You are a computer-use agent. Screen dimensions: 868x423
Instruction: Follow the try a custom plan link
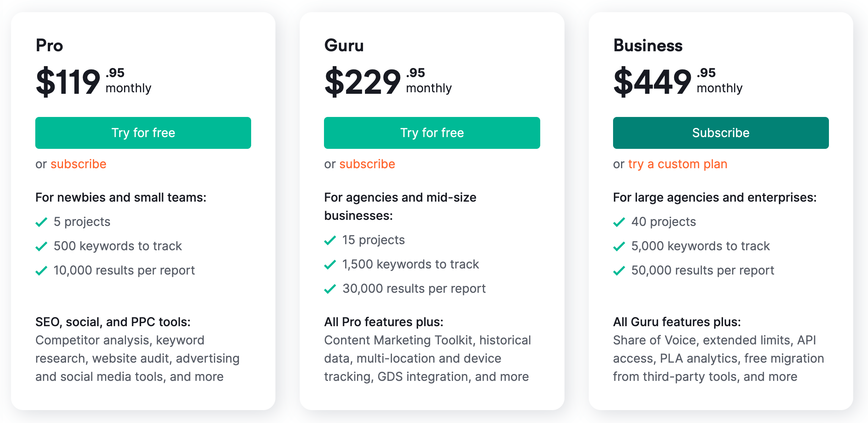(x=678, y=164)
